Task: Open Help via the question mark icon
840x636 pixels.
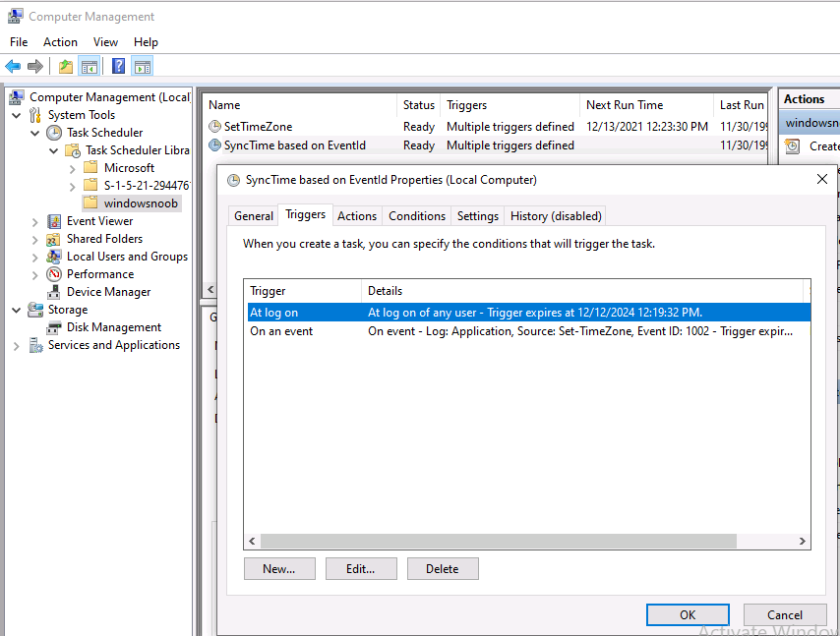Action: [x=118, y=67]
